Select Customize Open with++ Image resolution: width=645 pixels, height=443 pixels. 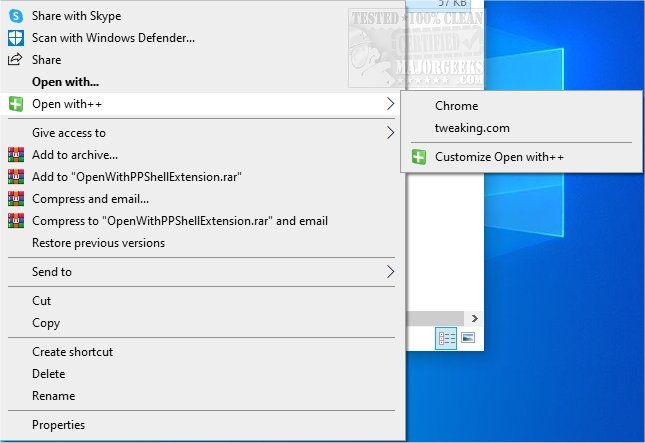tap(521, 157)
